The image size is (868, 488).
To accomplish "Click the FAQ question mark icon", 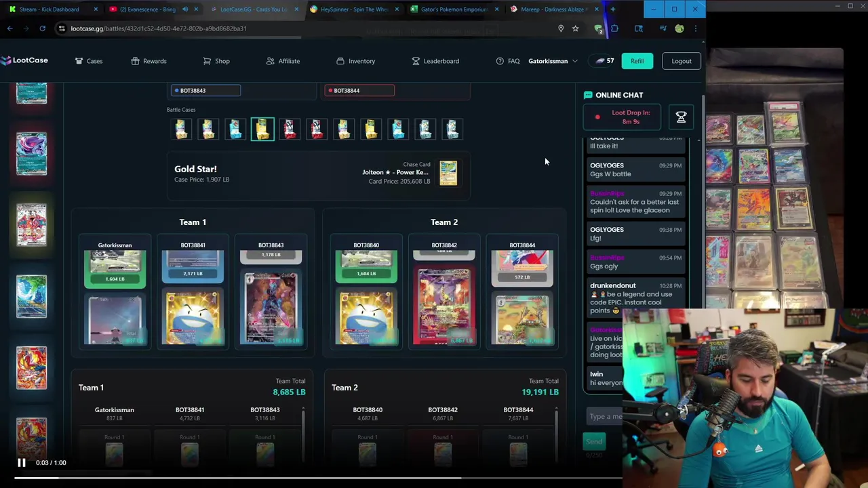I will pos(500,61).
